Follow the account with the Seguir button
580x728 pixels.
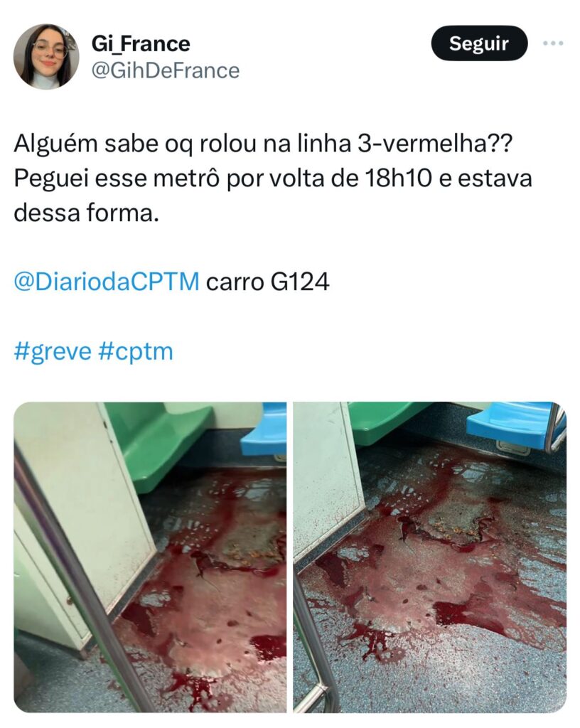click(479, 43)
